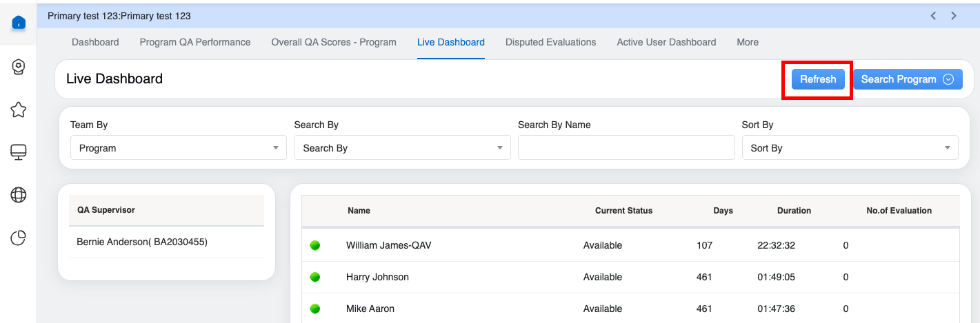Select the Active User Dashboard tab
Viewport: 980px width, 323px height.
click(x=666, y=42)
